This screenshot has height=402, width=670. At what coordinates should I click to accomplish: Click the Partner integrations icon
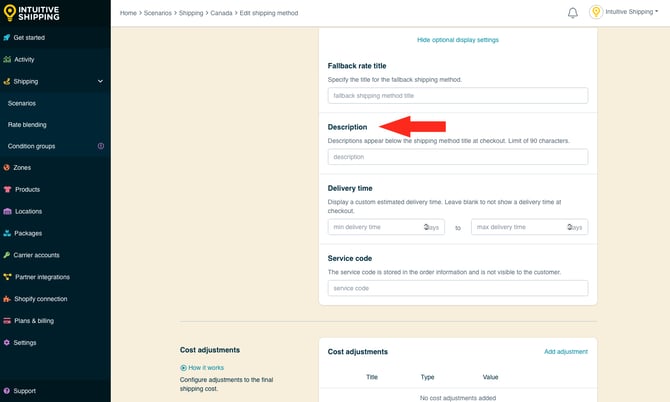click(x=7, y=277)
